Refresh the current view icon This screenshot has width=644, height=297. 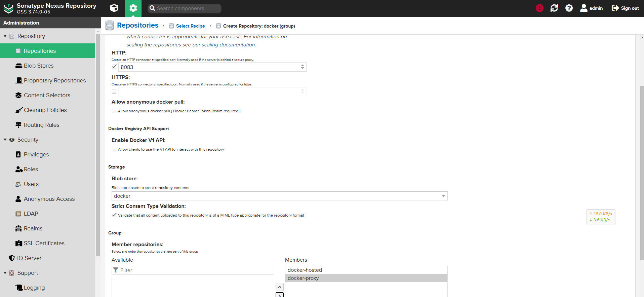[554, 8]
